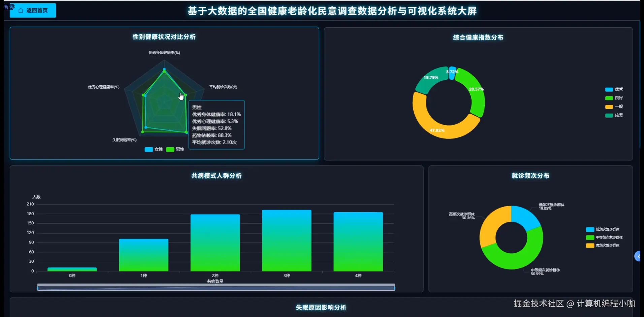Click the right handle of the bar chart zoom slider
The width and height of the screenshot is (644, 317).
click(394, 288)
